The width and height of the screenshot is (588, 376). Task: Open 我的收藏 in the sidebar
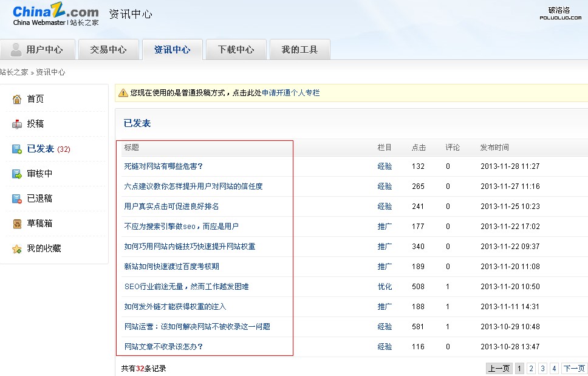click(44, 248)
